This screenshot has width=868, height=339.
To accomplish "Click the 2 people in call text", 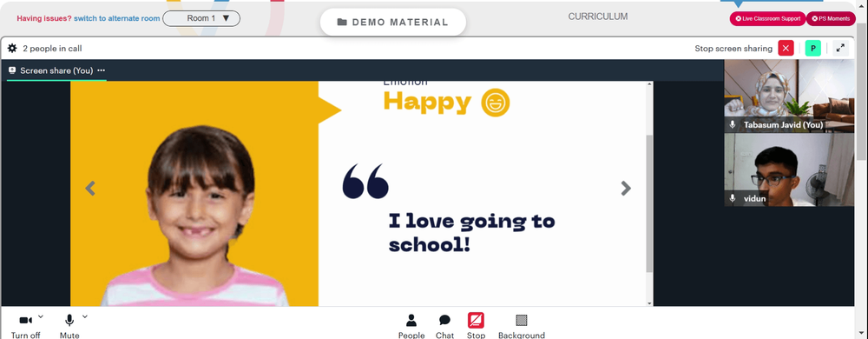I will [53, 48].
